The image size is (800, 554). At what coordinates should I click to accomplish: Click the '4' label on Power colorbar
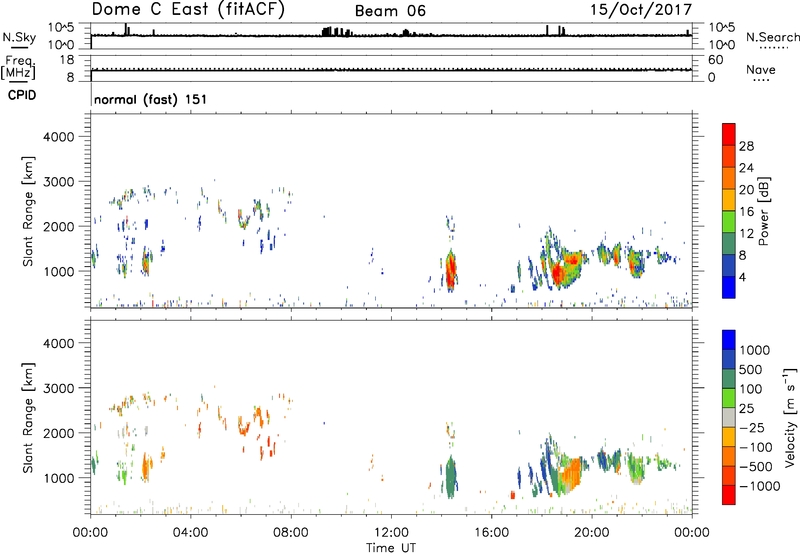pos(742,277)
